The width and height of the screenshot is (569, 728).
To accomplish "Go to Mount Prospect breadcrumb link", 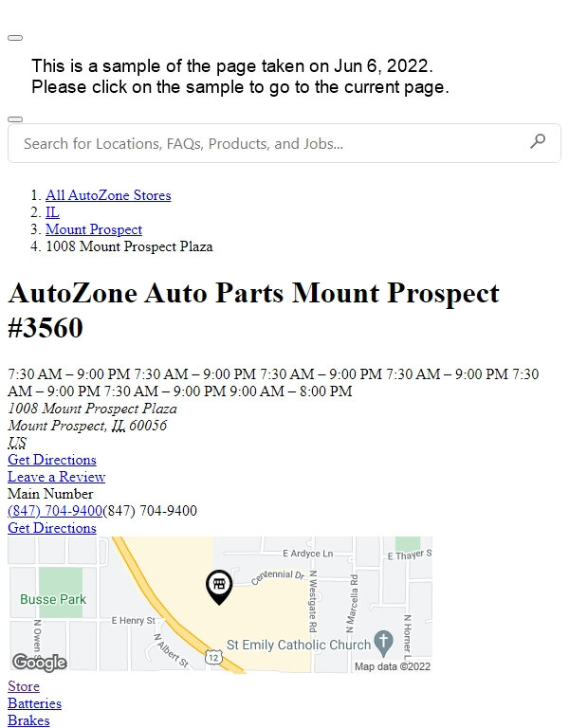I will [94, 229].
